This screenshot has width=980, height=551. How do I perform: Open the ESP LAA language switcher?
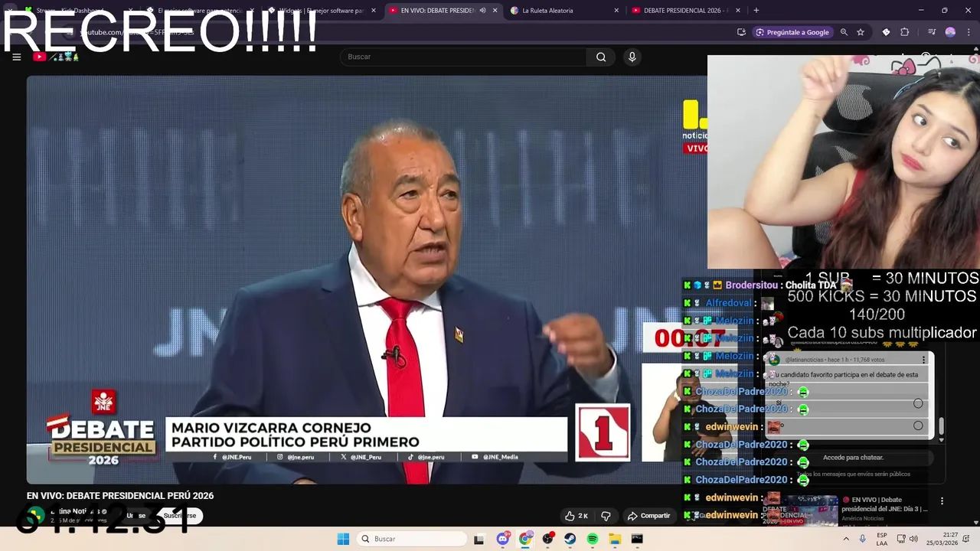[882, 539]
